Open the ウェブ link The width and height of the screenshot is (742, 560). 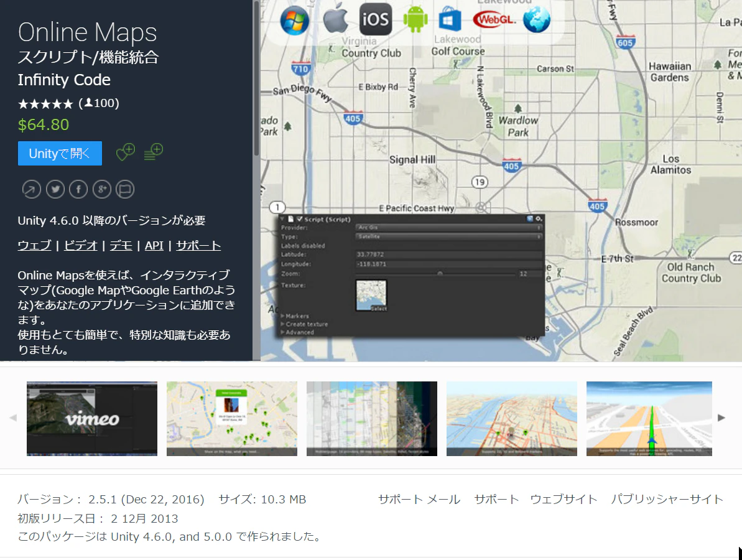click(x=35, y=246)
